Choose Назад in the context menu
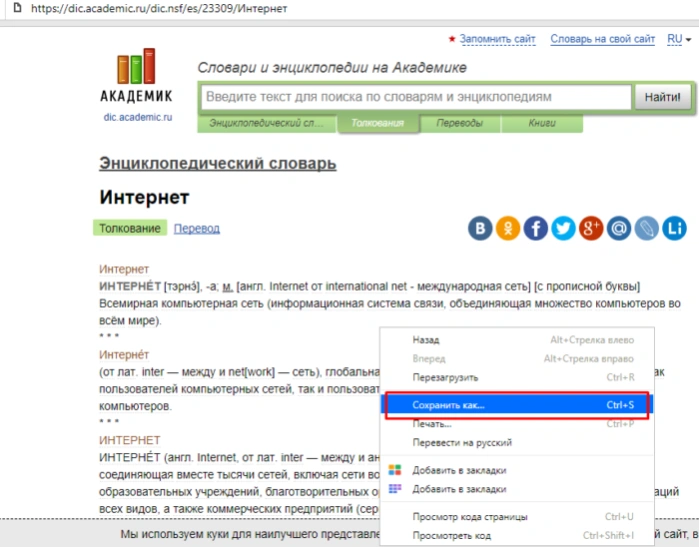This screenshot has width=699, height=547. point(517,340)
